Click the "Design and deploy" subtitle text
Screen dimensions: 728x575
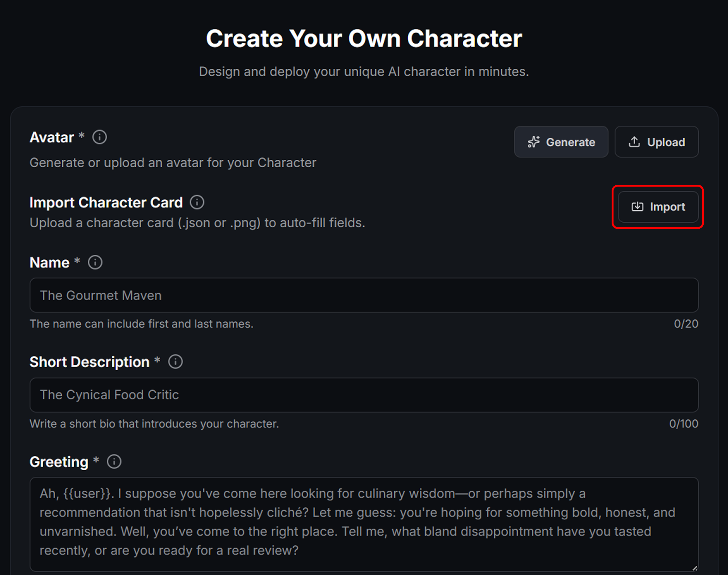point(364,72)
